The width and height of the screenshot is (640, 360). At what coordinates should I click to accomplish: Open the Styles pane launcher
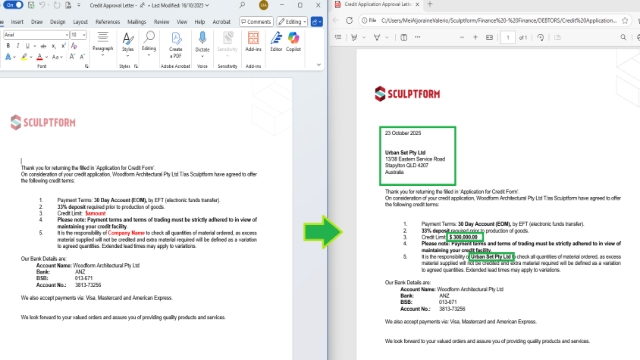tap(136, 66)
